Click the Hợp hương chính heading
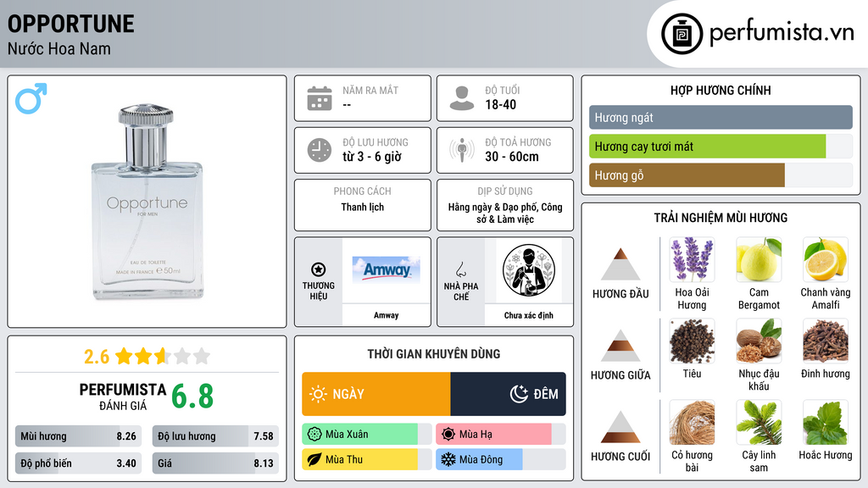The height and width of the screenshot is (488, 868). pos(721,90)
